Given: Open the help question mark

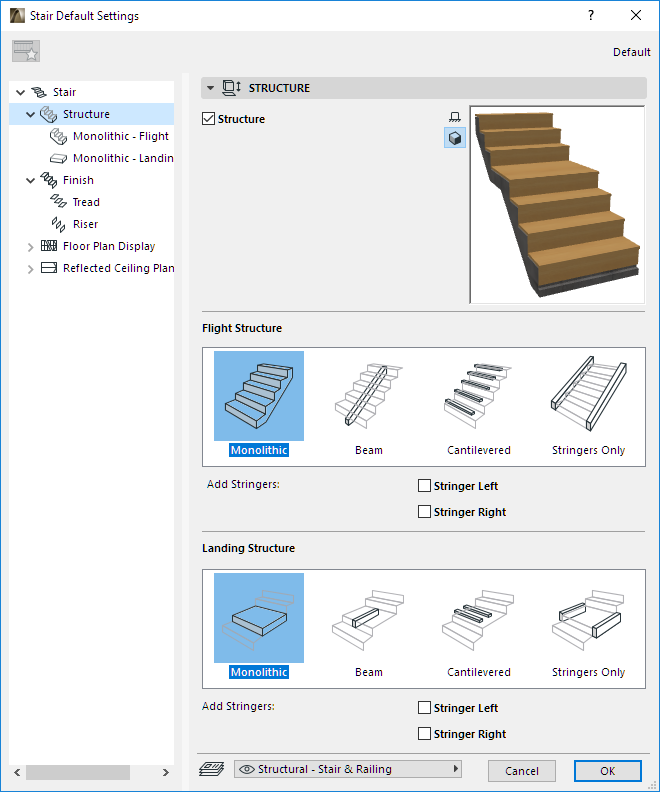Looking at the screenshot, I should [x=591, y=15].
